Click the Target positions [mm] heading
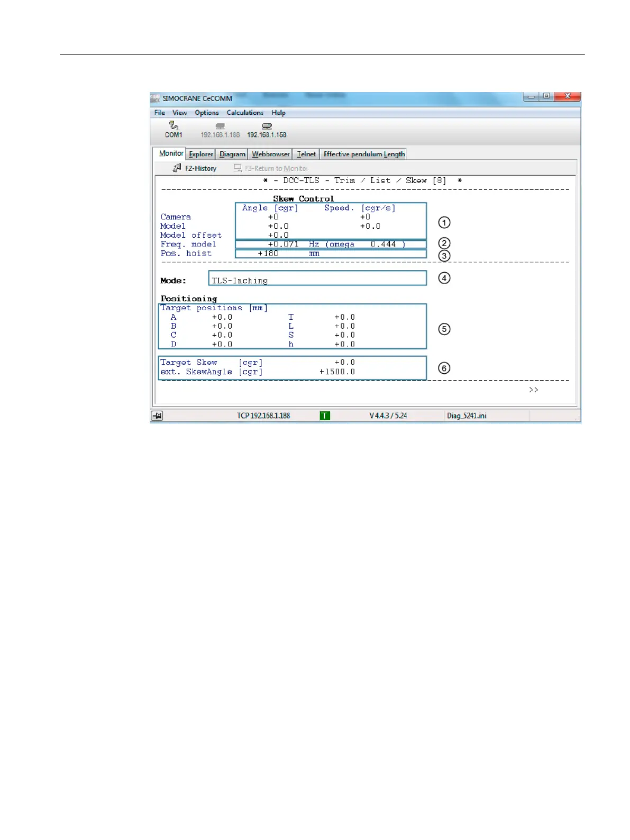Image resolution: width=630 pixels, height=840 pixels. click(214, 308)
